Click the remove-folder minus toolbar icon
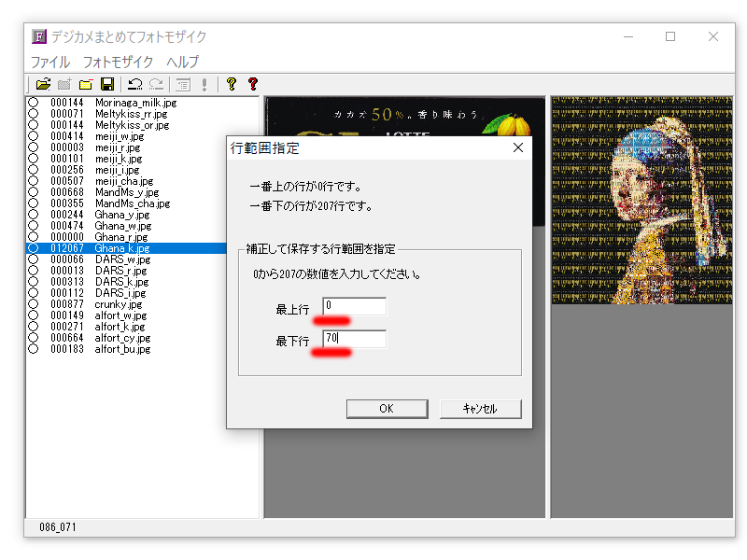Image resolution: width=747 pixels, height=560 pixels. [86, 84]
